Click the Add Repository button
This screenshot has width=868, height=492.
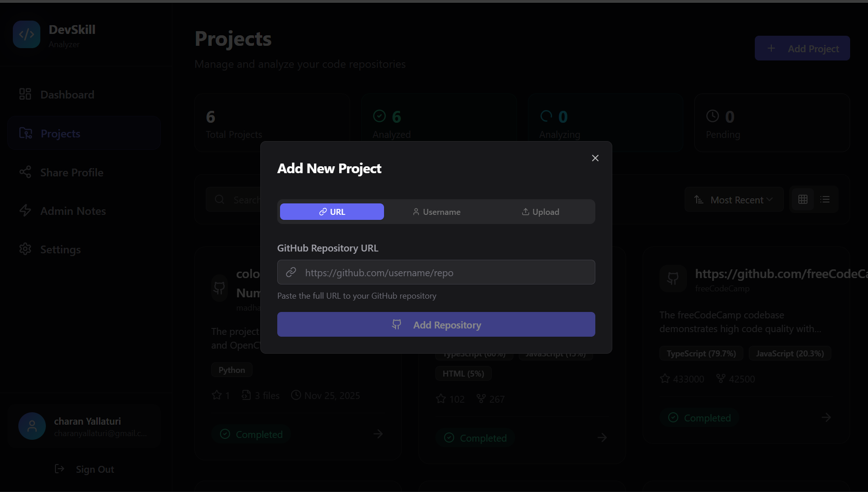436,324
